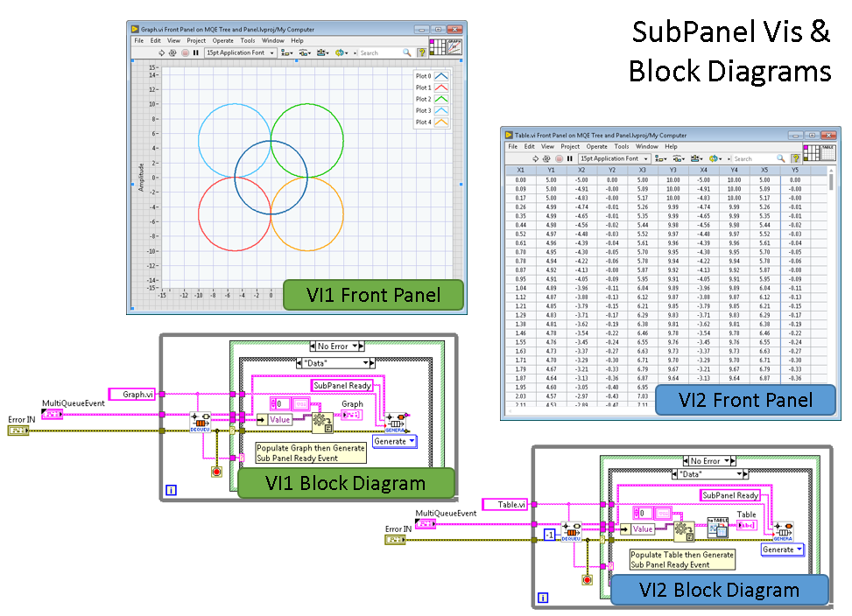Viewport: 852px width, 616px height.
Task: Click Table conversion subVI in VI2 diagram
Action: pyautogui.click(x=718, y=528)
